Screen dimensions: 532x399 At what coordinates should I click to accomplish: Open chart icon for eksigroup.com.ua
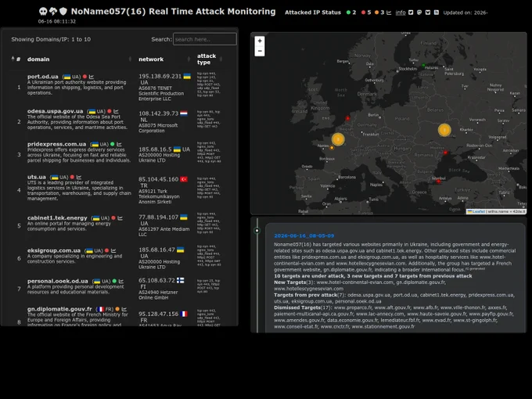[x=113, y=250]
